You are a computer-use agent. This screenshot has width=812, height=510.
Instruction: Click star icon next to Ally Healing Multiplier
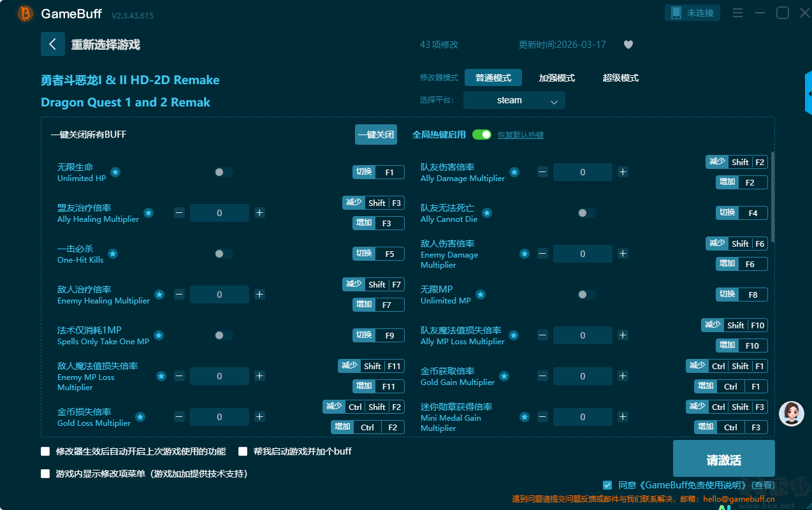(x=149, y=213)
